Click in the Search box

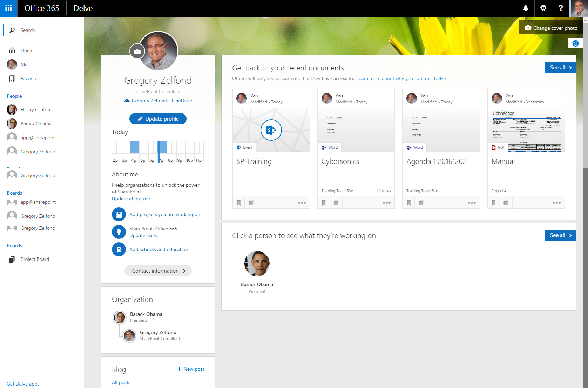coord(42,30)
